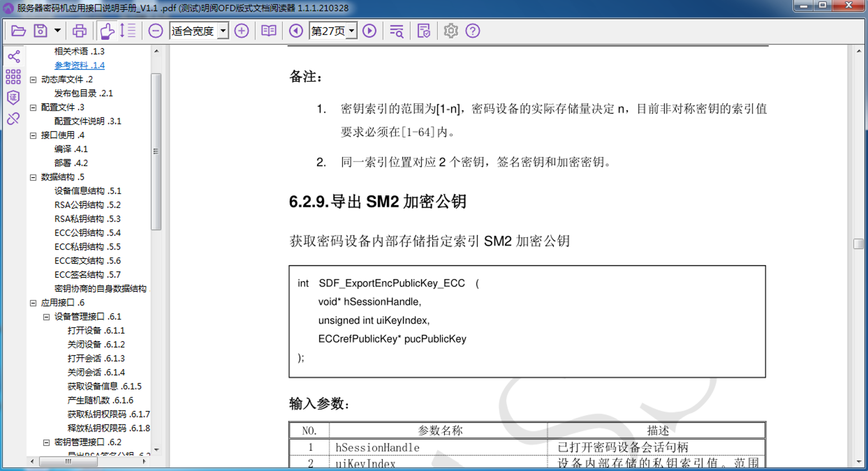Go to the previous page
868x471 pixels.
tap(296, 31)
